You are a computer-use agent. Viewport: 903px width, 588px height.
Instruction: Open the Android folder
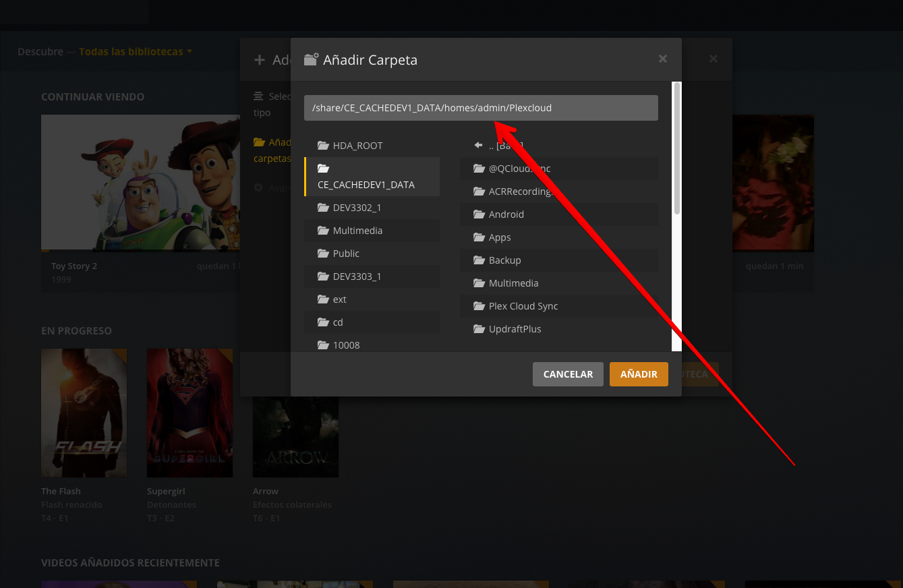559,214
